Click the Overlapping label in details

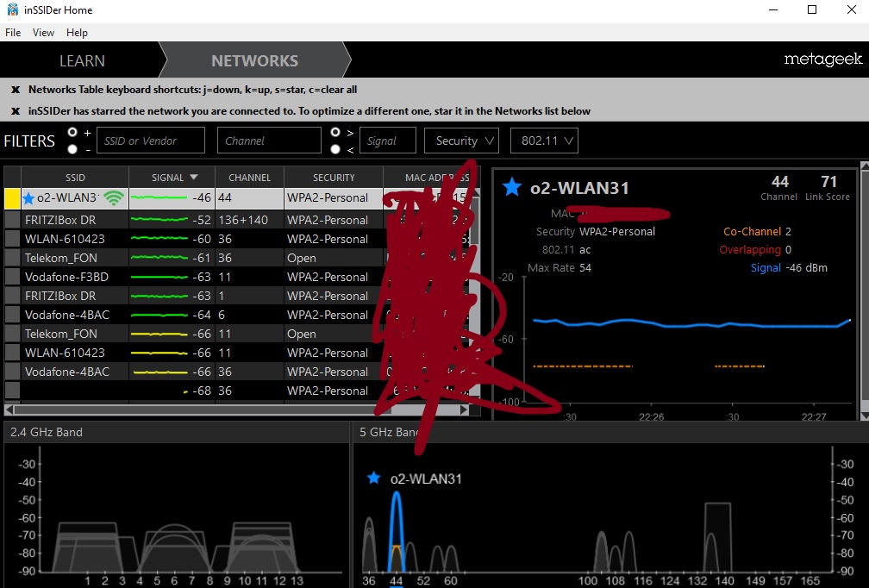pyautogui.click(x=750, y=250)
